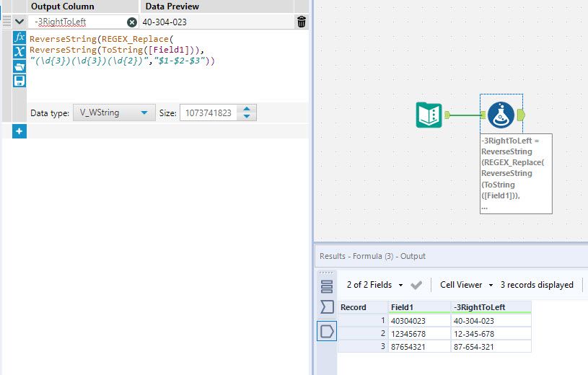Select the cell containing 87654321
588x375 pixels.
point(419,347)
